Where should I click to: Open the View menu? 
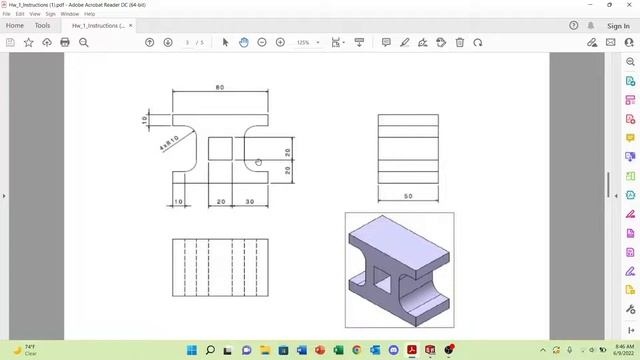(x=35, y=14)
